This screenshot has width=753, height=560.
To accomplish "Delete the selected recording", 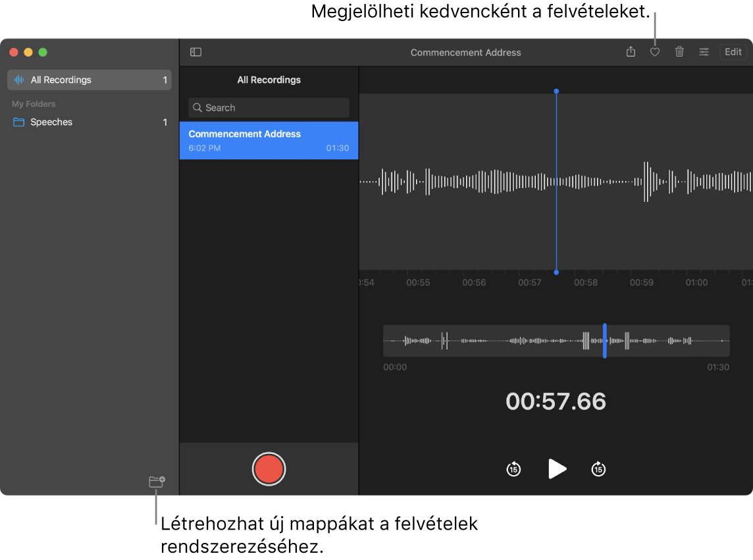I will click(679, 52).
